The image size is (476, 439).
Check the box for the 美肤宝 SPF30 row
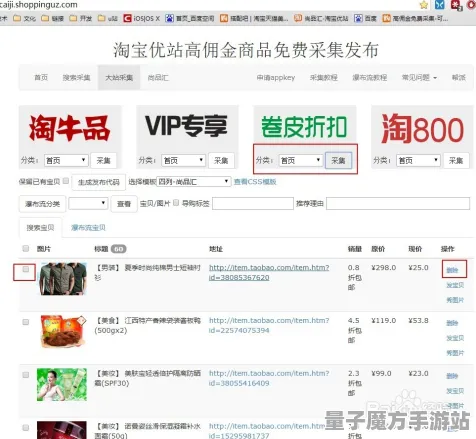click(x=26, y=375)
